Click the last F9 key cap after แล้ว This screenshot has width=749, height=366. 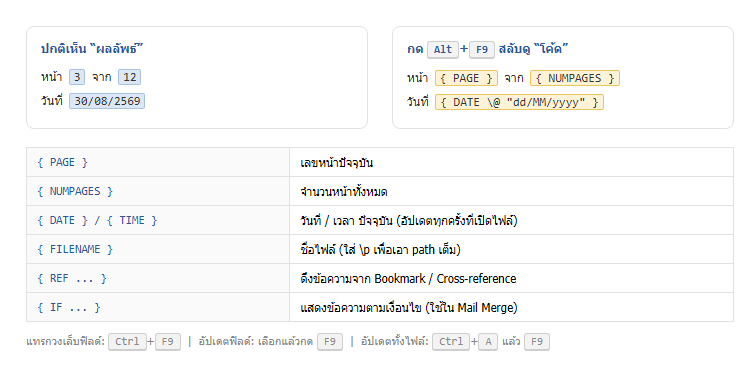(537, 342)
